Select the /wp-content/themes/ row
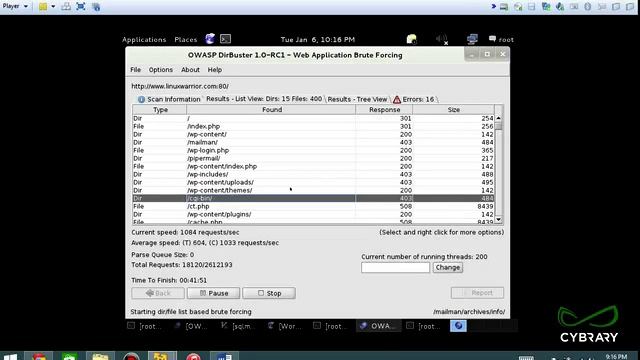640x360 pixels. [313, 190]
